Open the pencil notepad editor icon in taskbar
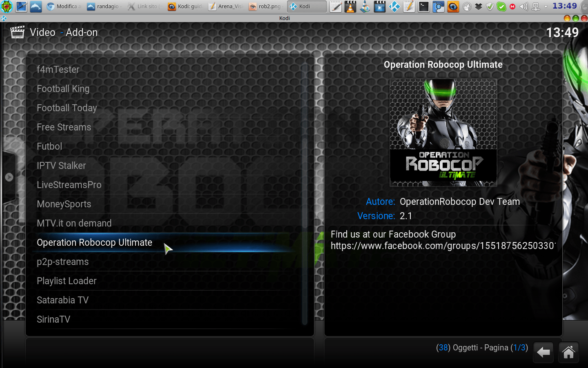 [409, 7]
